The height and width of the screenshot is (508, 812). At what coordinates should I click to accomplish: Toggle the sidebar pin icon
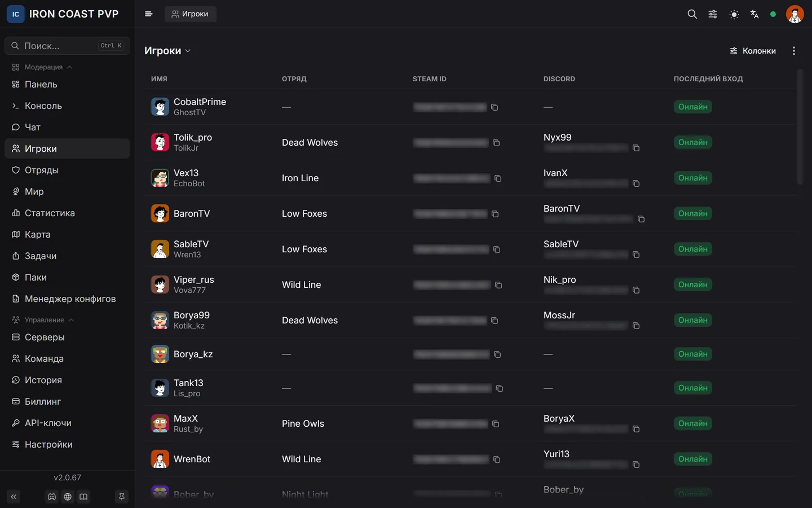tap(121, 497)
